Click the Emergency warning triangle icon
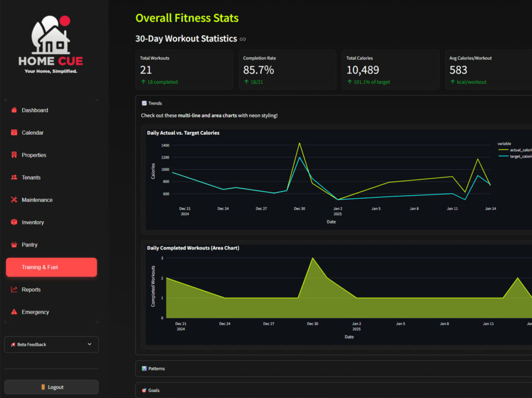Image resolution: width=532 pixels, height=398 pixels. (14, 312)
